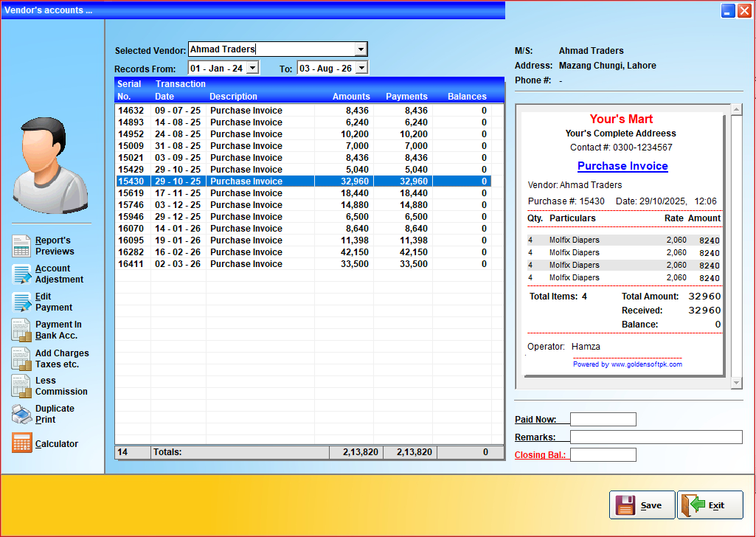Click the Save button

point(642,505)
